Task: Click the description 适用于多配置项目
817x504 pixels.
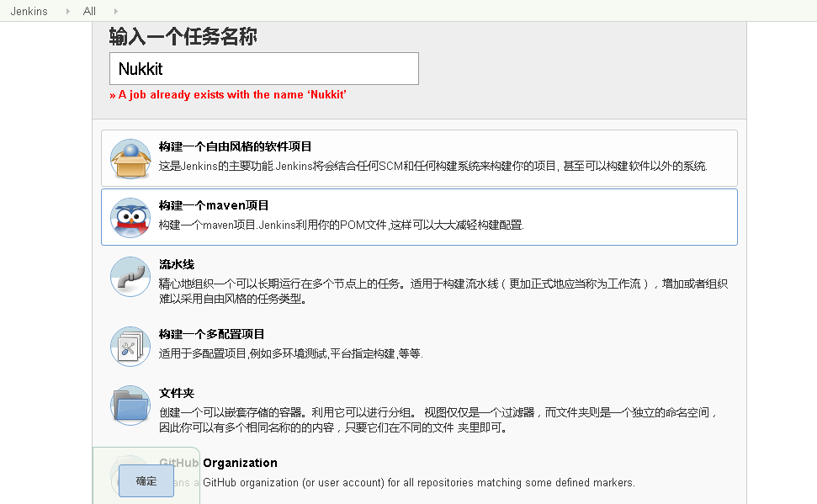Action: click(x=291, y=353)
